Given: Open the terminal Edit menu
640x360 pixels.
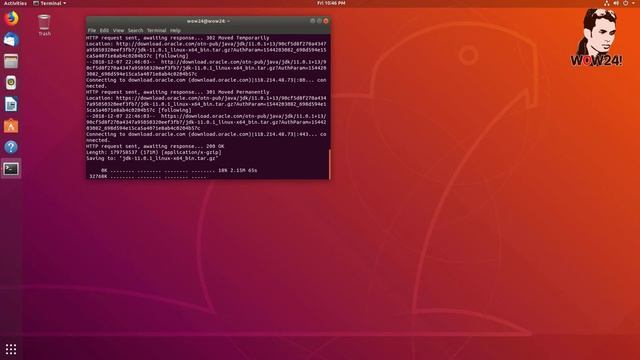Looking at the screenshot, I should coord(104,30).
